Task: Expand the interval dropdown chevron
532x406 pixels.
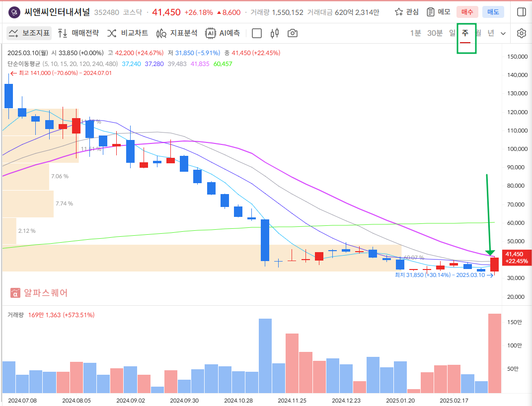Action: 503,34
